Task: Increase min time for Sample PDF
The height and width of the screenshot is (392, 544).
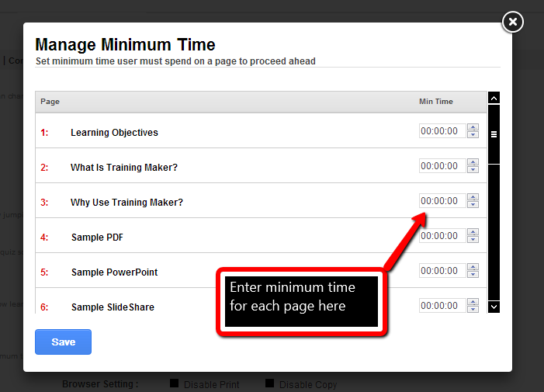Action: click(x=473, y=233)
